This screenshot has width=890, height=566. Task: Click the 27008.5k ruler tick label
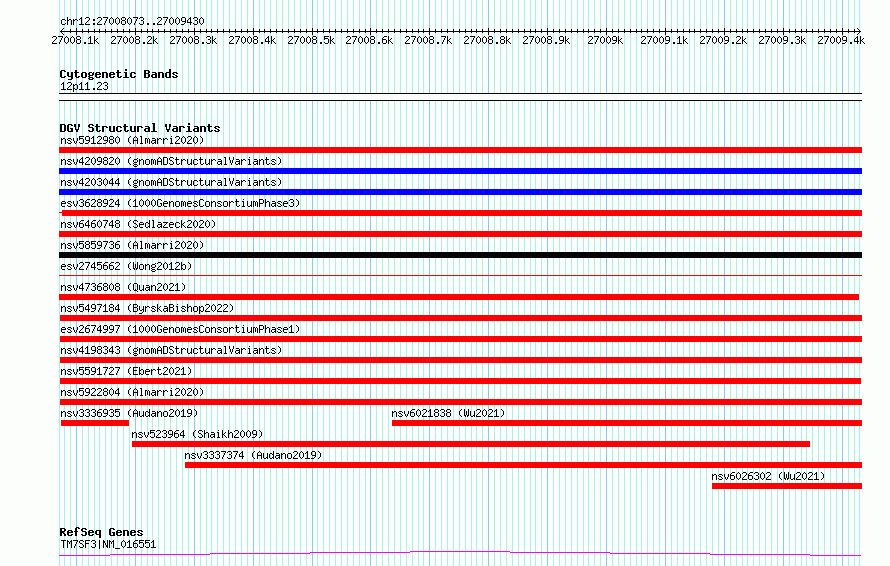point(311,40)
